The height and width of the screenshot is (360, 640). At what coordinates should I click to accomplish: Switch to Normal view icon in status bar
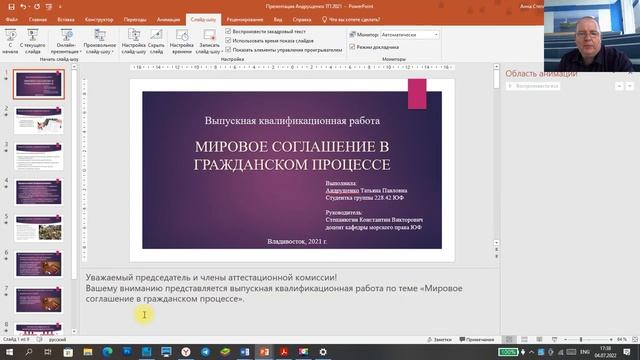click(x=509, y=339)
